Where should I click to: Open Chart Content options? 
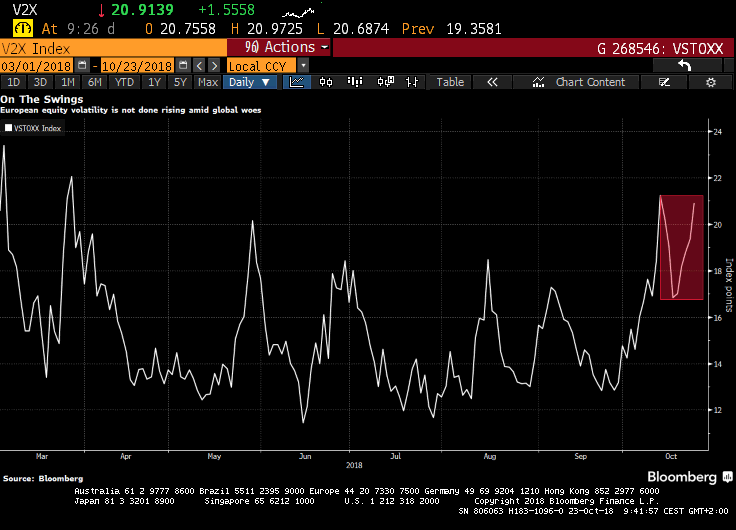pos(578,82)
